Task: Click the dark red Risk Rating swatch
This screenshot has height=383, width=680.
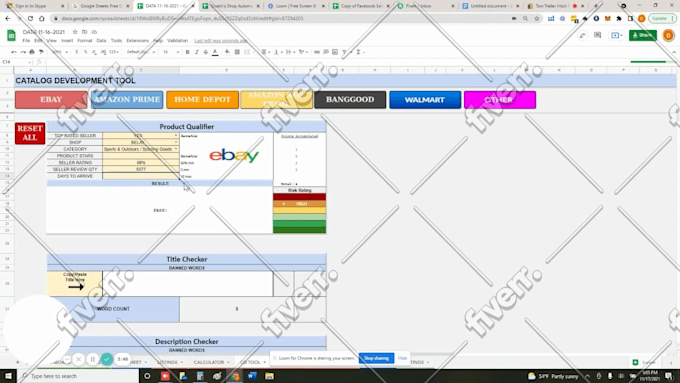Action: coord(299,197)
